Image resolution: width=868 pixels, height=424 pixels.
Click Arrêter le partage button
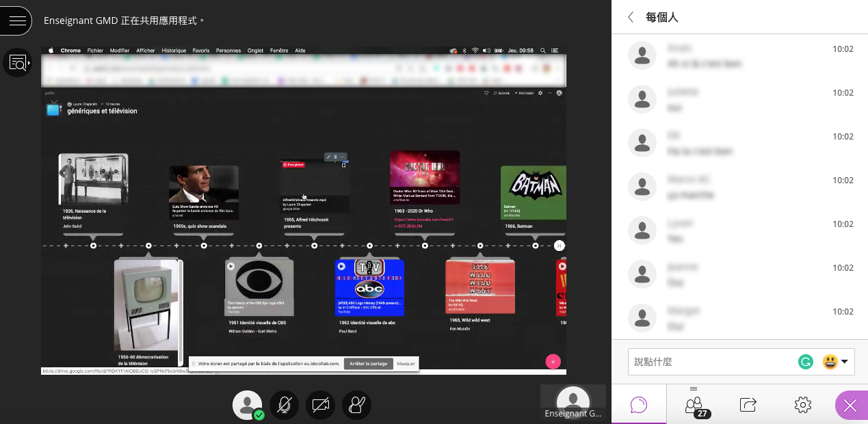pos(369,364)
